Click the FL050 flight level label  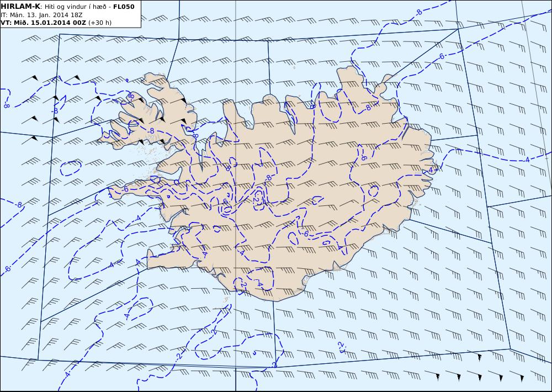[x=124, y=7]
